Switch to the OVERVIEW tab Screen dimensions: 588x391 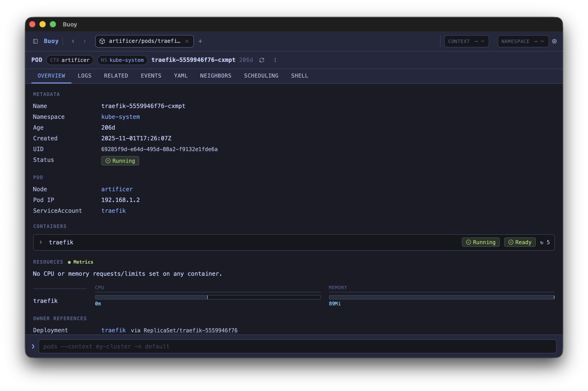tap(51, 76)
